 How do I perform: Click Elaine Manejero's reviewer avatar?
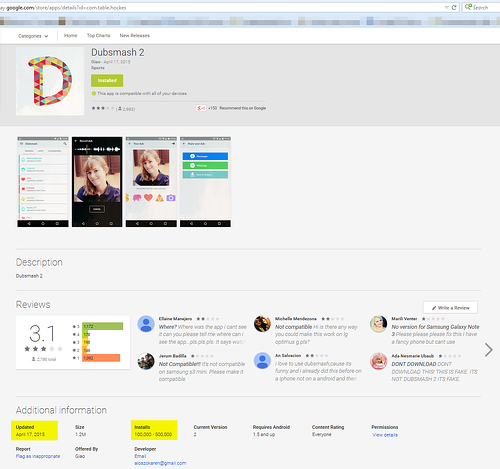point(146,324)
